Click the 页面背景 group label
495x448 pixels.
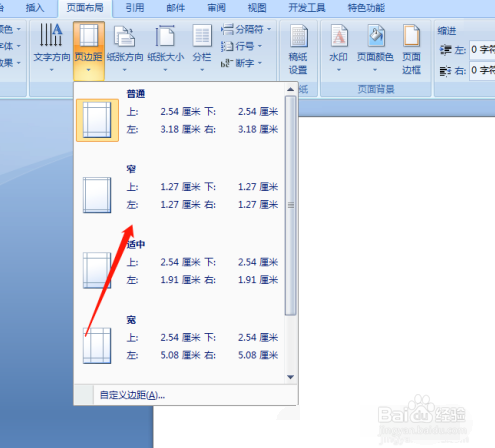click(x=376, y=89)
